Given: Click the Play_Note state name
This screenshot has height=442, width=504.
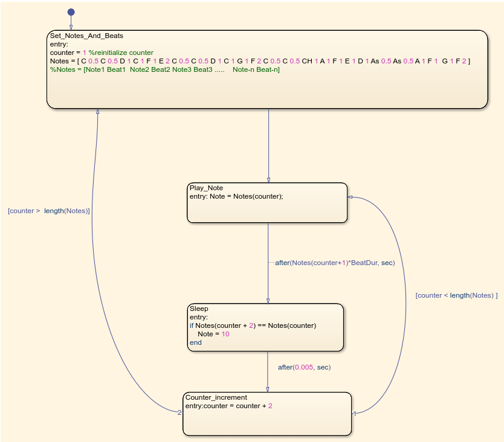Looking at the screenshot, I should pos(206,188).
